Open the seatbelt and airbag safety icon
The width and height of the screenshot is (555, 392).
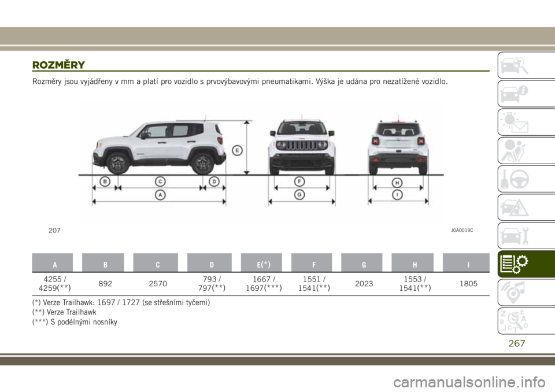(526, 150)
